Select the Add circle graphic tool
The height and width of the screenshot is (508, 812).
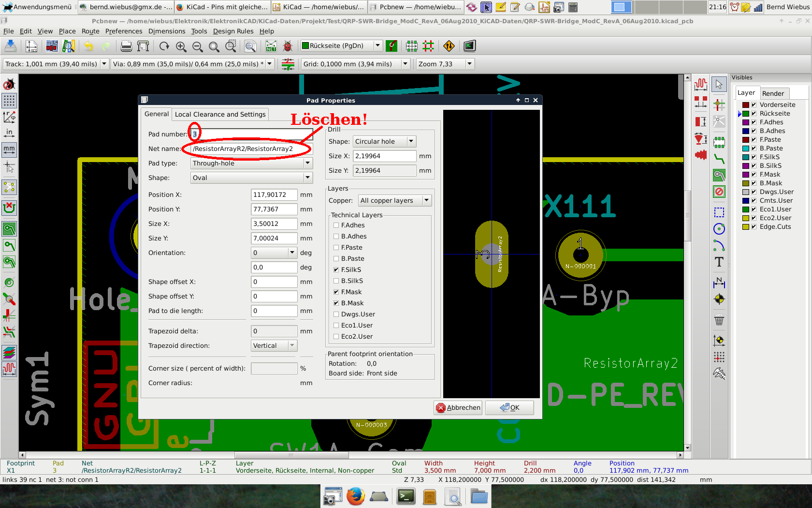point(719,229)
